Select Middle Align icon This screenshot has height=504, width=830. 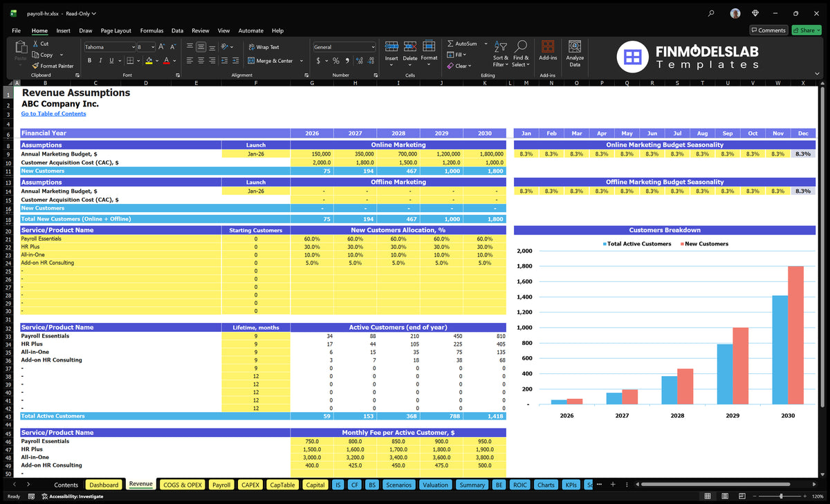201,47
